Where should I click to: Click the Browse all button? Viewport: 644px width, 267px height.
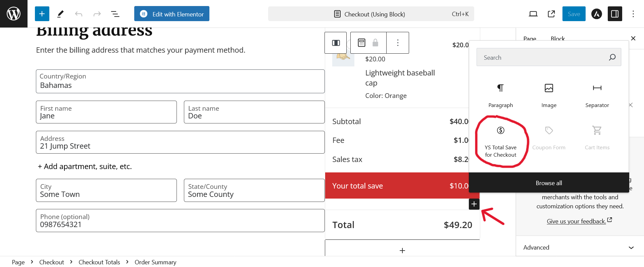(549, 183)
